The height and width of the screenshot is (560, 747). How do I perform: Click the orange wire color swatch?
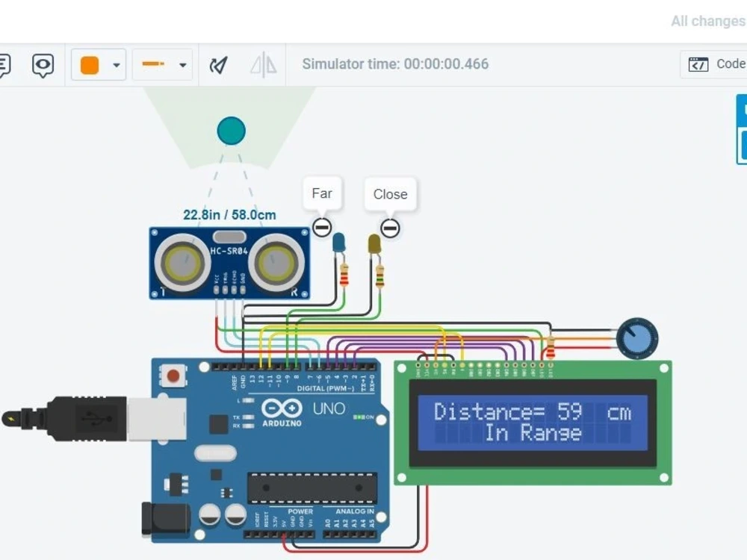coord(90,65)
